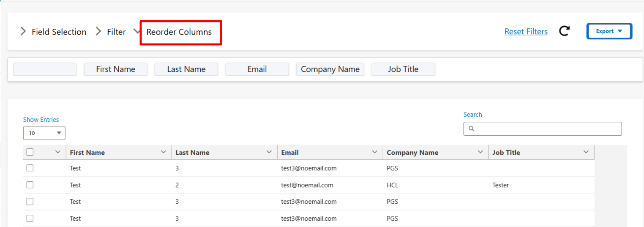Open Email column header menu chevron
Screen dimensions: 644x227
(374, 152)
